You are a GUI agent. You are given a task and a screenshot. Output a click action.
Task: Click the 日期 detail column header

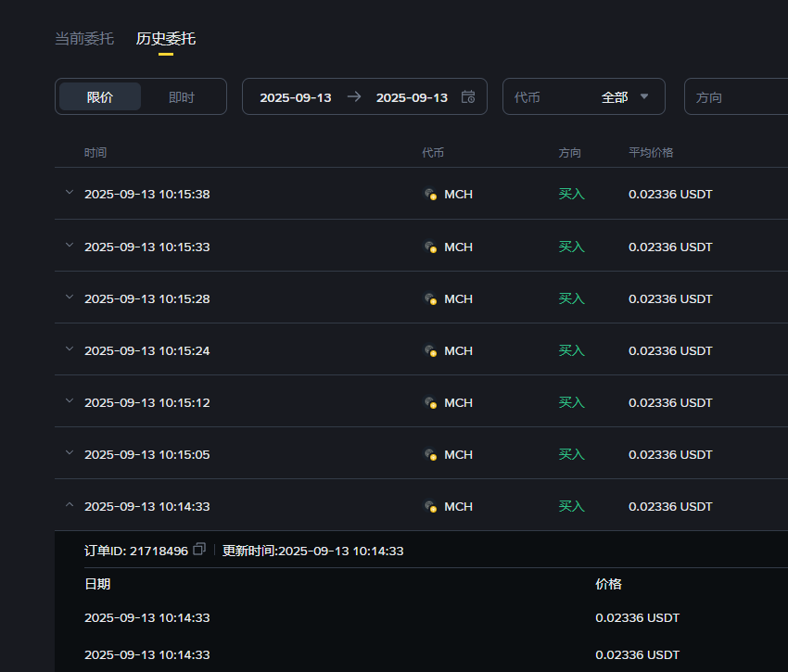point(97,584)
